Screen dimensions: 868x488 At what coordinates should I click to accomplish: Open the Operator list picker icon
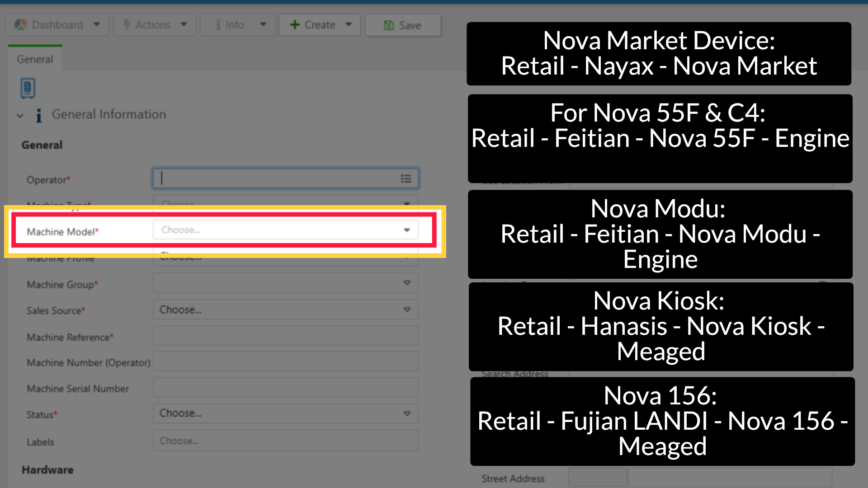[406, 179]
